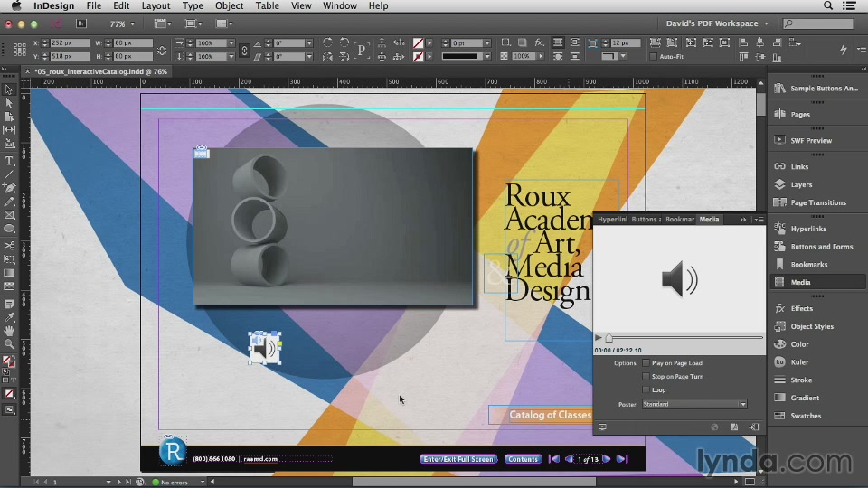This screenshot has height=488, width=868.
Task: Open the scale X percentage dropdown
Action: pos(231,43)
